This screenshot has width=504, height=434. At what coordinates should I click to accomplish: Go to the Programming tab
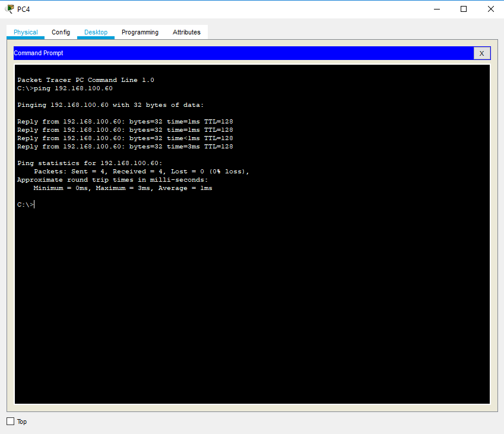point(140,32)
